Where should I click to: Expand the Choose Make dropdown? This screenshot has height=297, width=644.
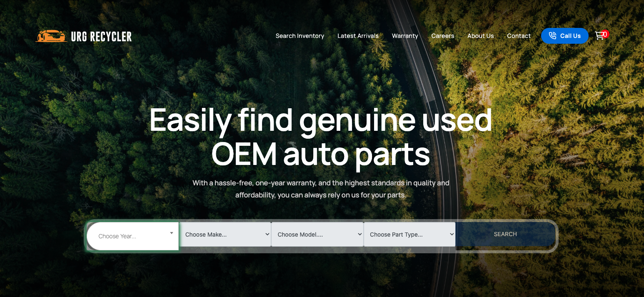click(x=225, y=235)
